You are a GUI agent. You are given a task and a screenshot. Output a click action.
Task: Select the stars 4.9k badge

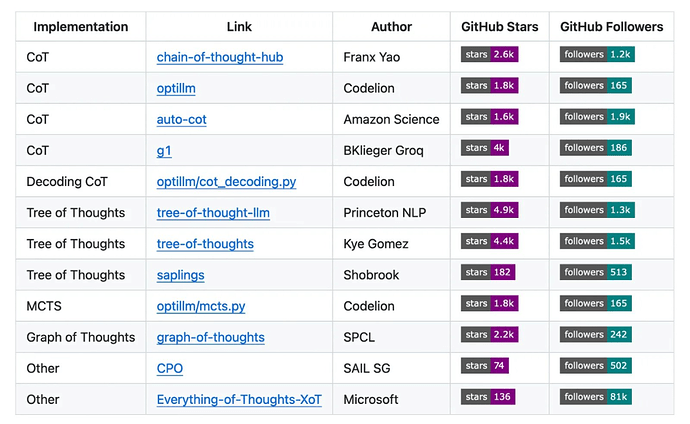pos(489,210)
